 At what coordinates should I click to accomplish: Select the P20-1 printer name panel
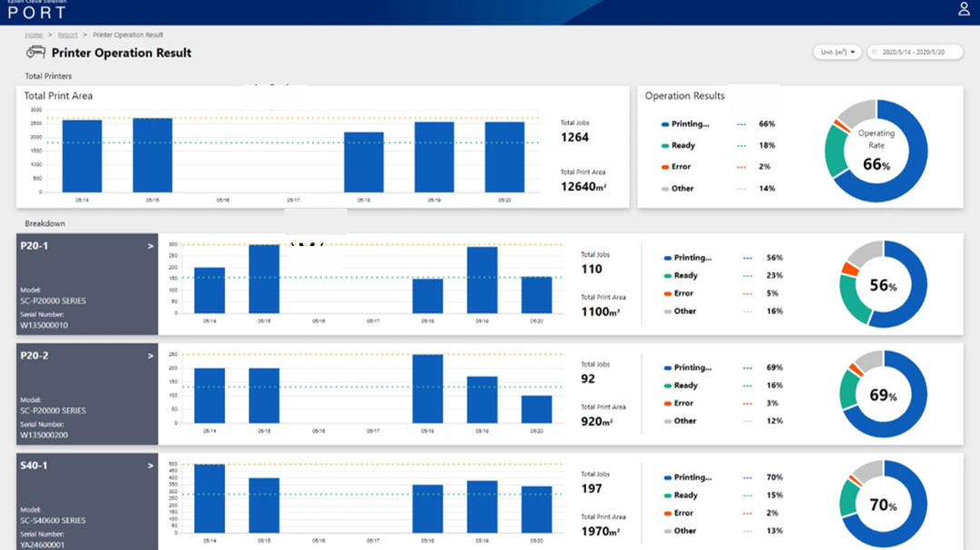coord(87,284)
